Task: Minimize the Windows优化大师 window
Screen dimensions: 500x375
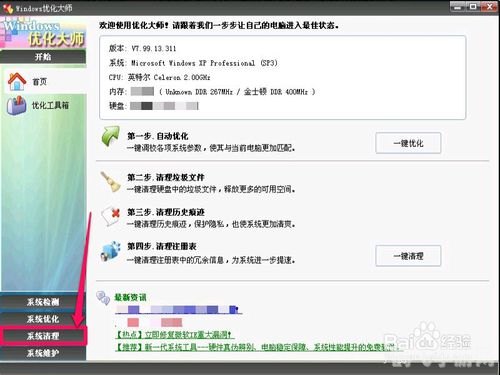Action: pyautogui.click(x=458, y=7)
